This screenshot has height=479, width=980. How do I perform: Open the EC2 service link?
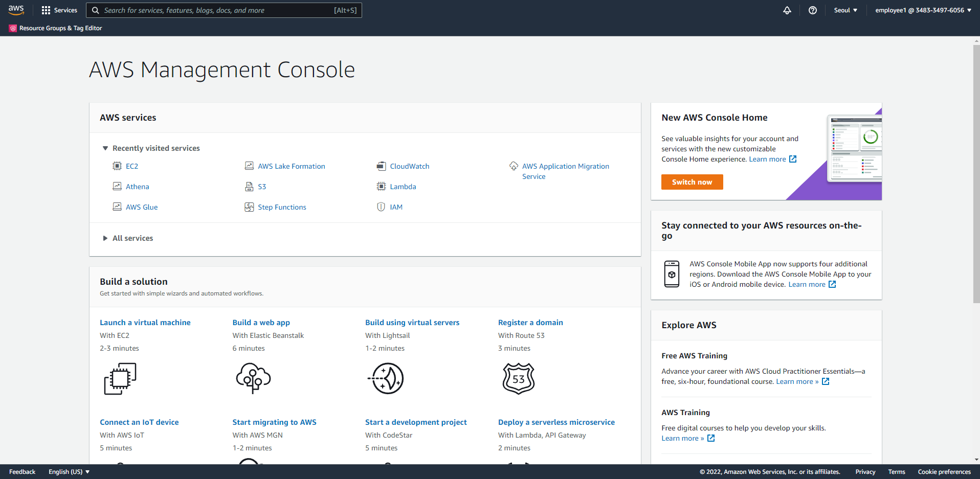(x=132, y=166)
